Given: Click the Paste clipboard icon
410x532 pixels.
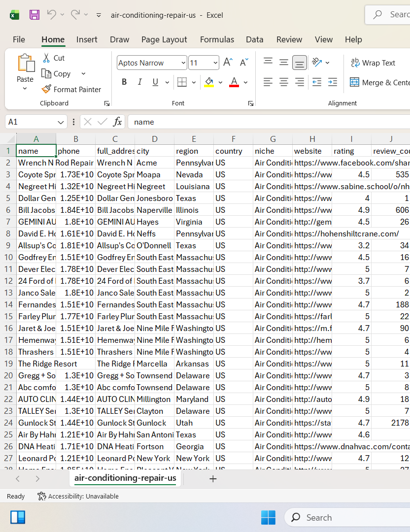Looking at the screenshot, I should 26,63.
